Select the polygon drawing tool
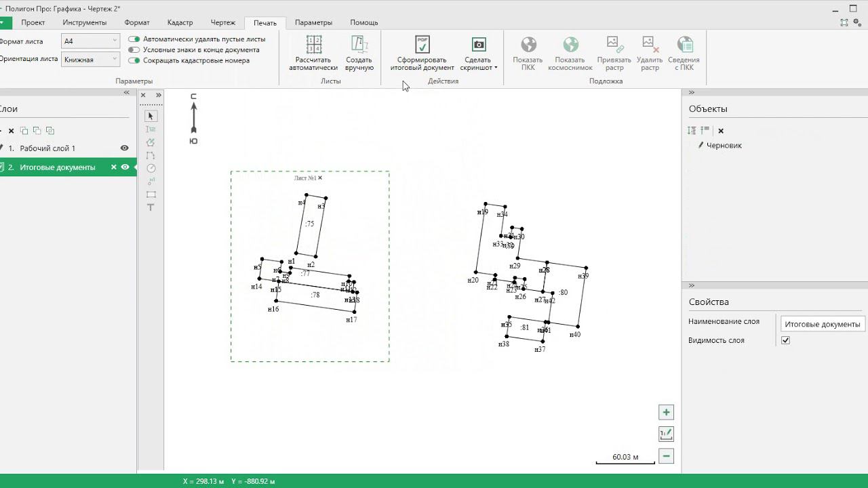 pos(151,142)
